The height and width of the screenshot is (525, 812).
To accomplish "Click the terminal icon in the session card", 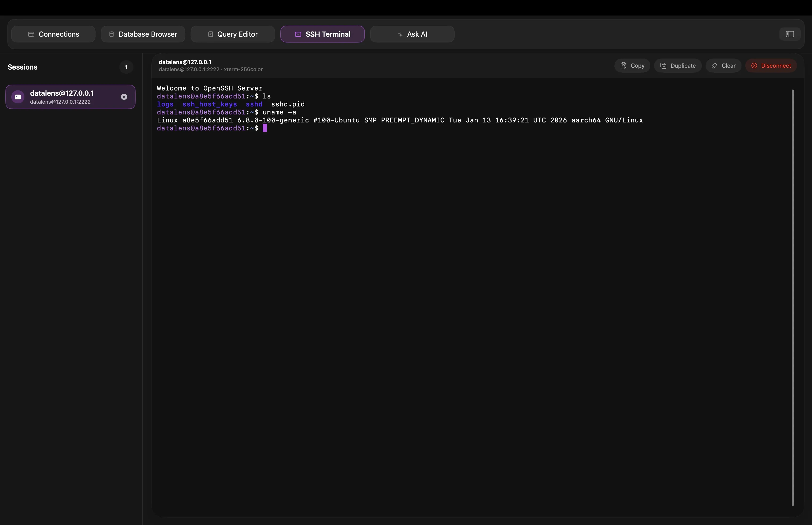I will click(18, 97).
